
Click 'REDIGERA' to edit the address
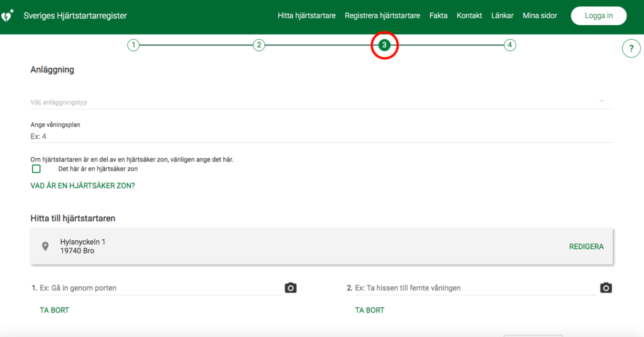coord(586,246)
